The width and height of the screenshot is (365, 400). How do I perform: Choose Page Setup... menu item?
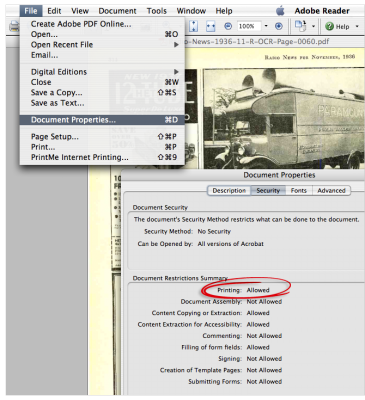pyautogui.click(x=102, y=137)
